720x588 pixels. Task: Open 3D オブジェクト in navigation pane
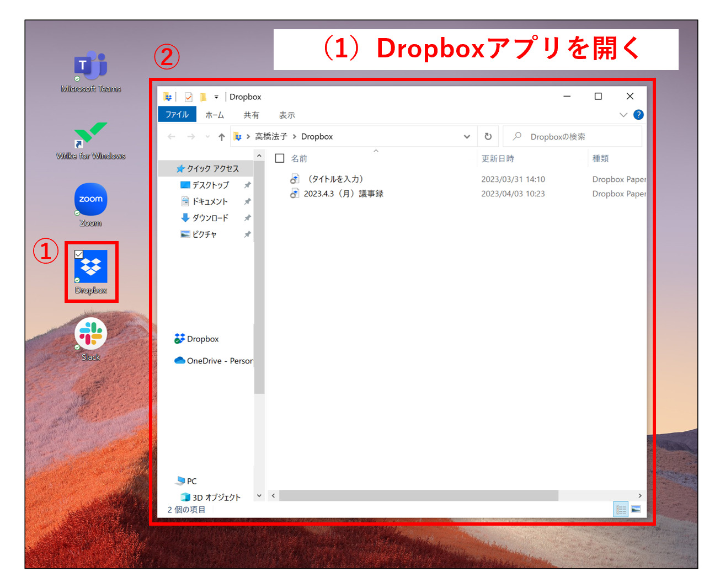211,497
